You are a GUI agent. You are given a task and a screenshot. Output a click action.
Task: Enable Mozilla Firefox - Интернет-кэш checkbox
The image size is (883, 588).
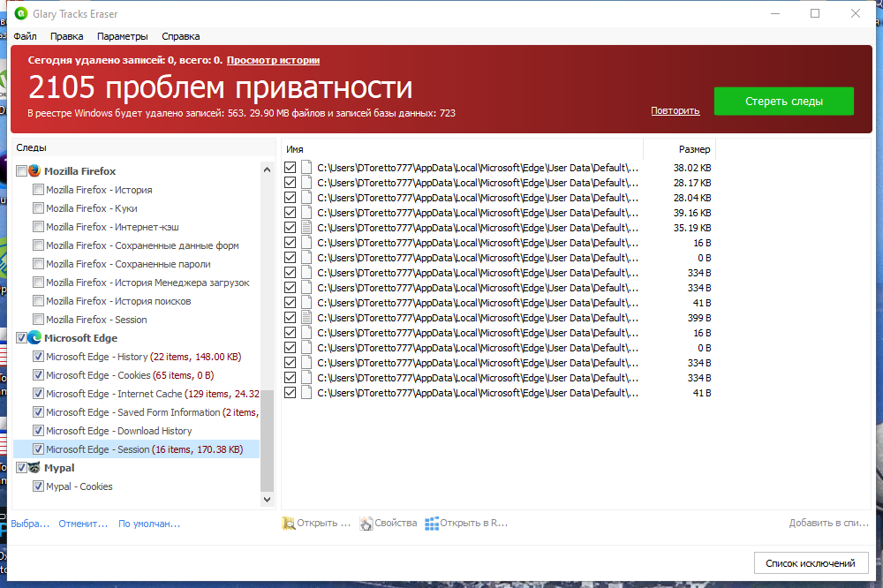[x=38, y=226]
